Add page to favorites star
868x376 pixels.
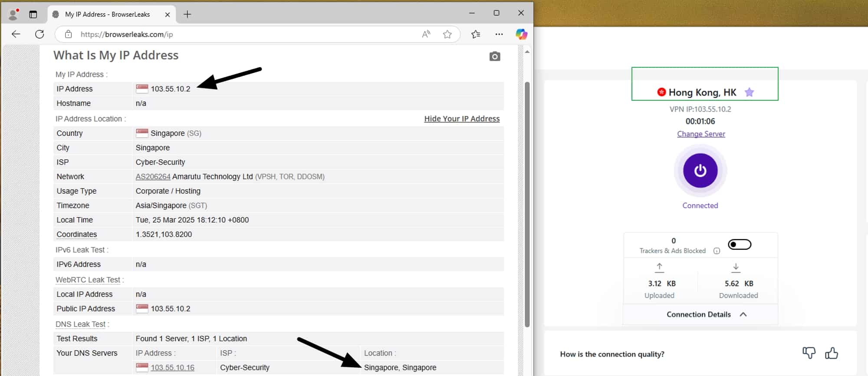tap(447, 34)
